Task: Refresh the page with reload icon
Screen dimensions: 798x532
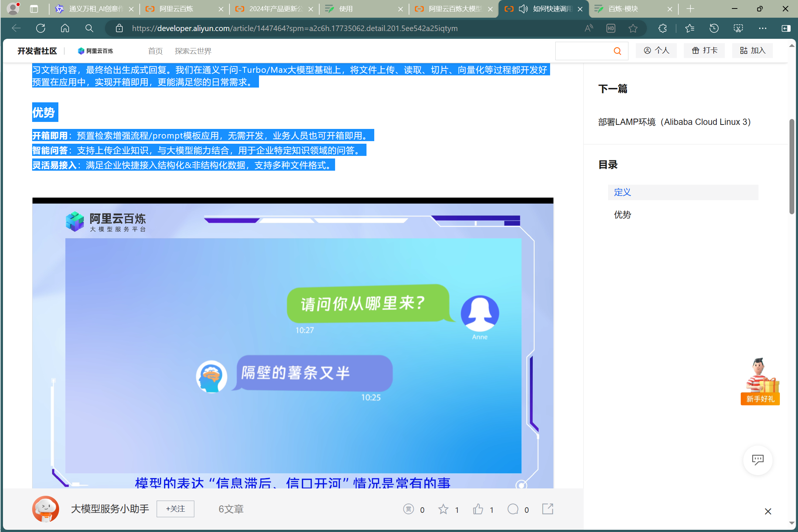Action: 41,28
